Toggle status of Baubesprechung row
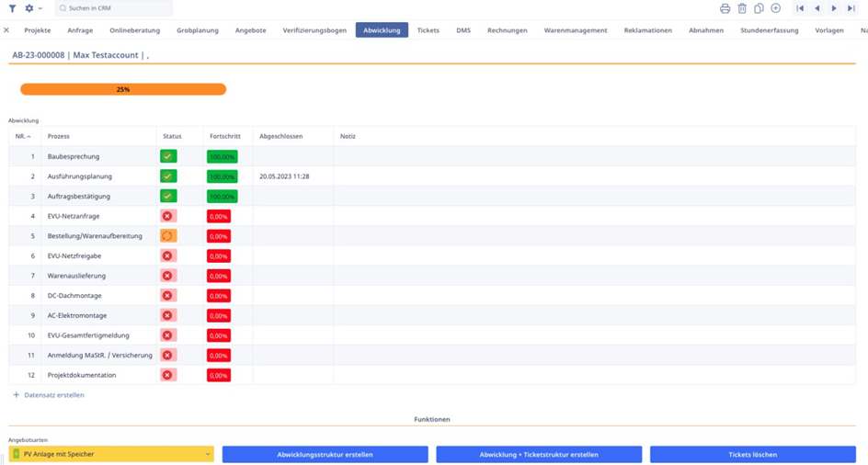Viewport: 868px width, 465px height. (167, 156)
